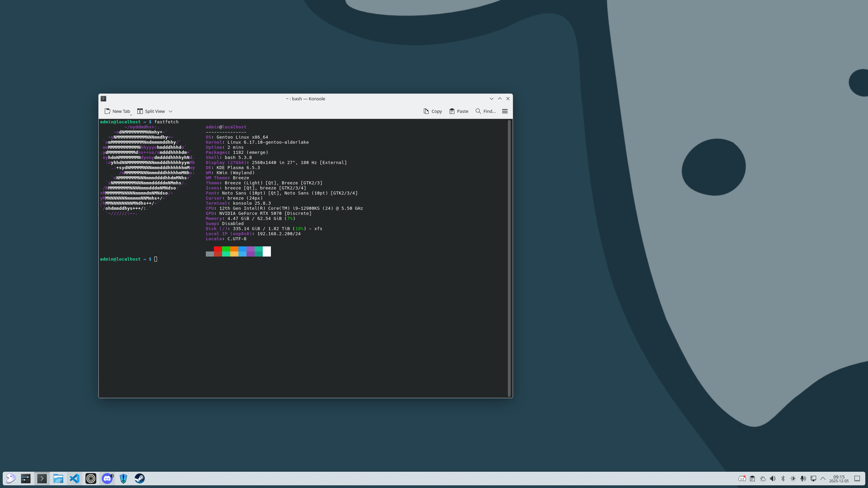Open Steam from the taskbar

[x=140, y=478]
